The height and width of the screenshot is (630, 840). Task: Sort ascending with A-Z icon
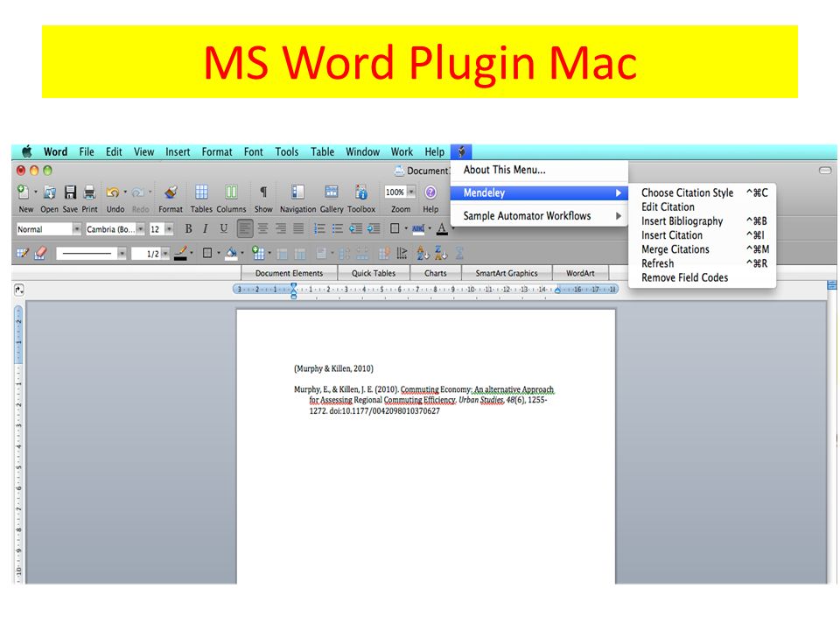tap(423, 253)
